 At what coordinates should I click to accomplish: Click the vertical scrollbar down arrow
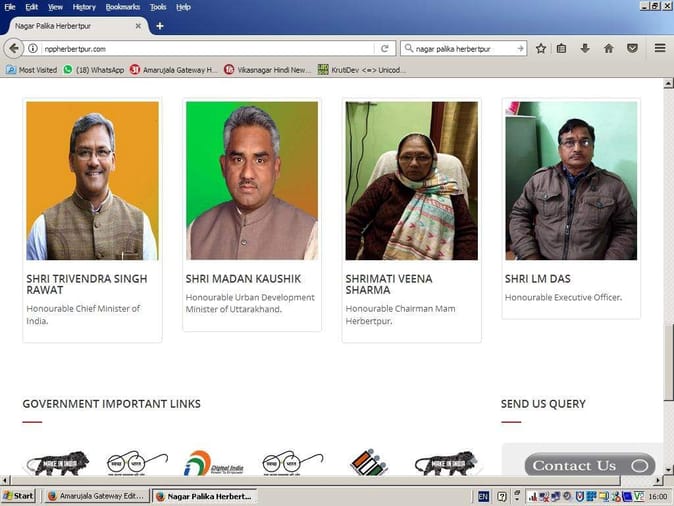pos(668,469)
